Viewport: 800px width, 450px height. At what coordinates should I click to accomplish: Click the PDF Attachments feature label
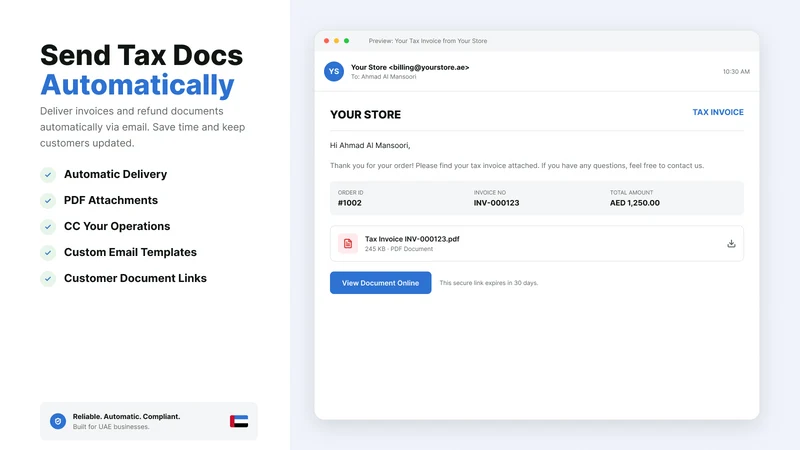(x=111, y=201)
